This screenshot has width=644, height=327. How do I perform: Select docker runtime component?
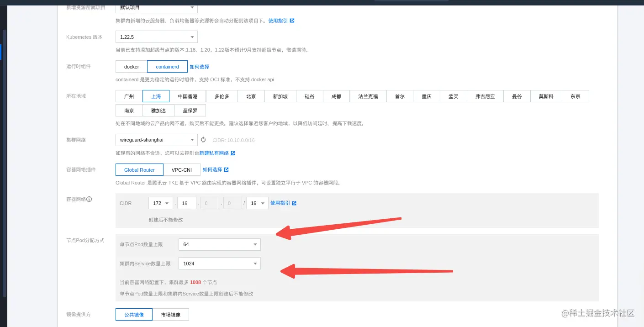tap(132, 67)
